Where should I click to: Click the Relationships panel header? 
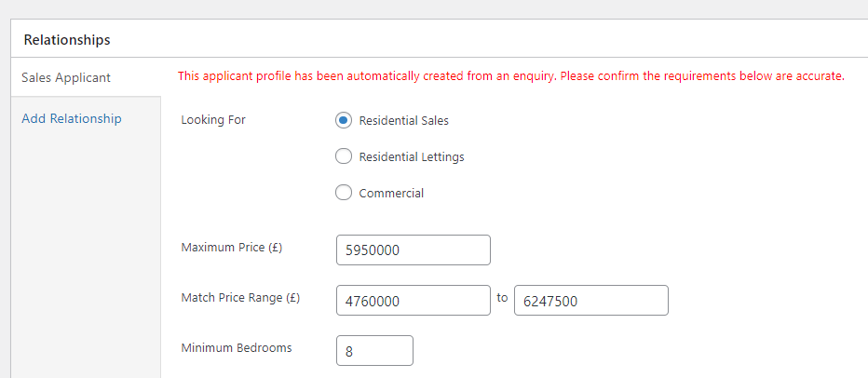440,39
